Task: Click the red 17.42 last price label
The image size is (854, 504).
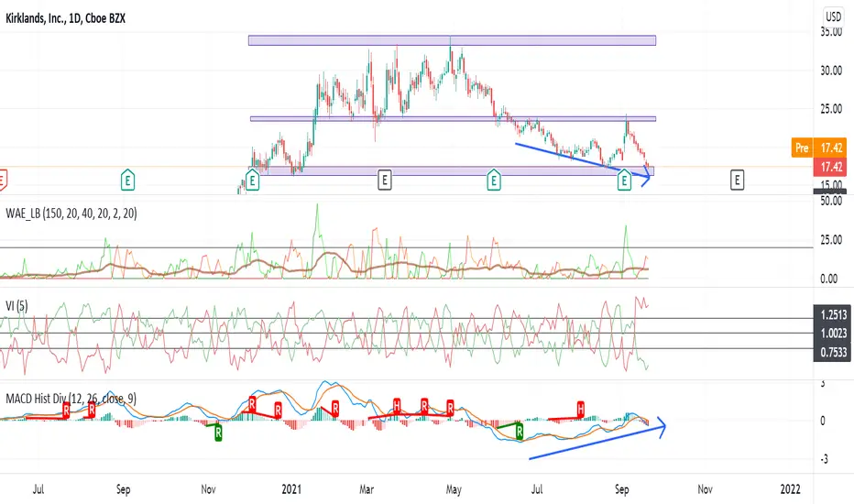Action: 830,167
